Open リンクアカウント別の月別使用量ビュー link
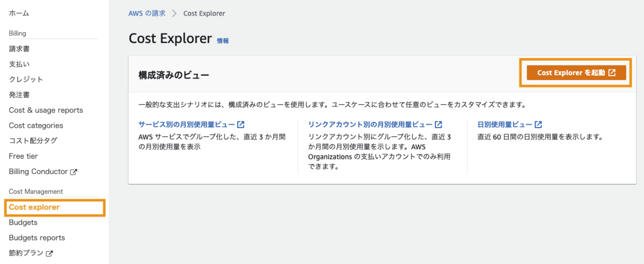The height and width of the screenshot is (264, 644). 371,124
